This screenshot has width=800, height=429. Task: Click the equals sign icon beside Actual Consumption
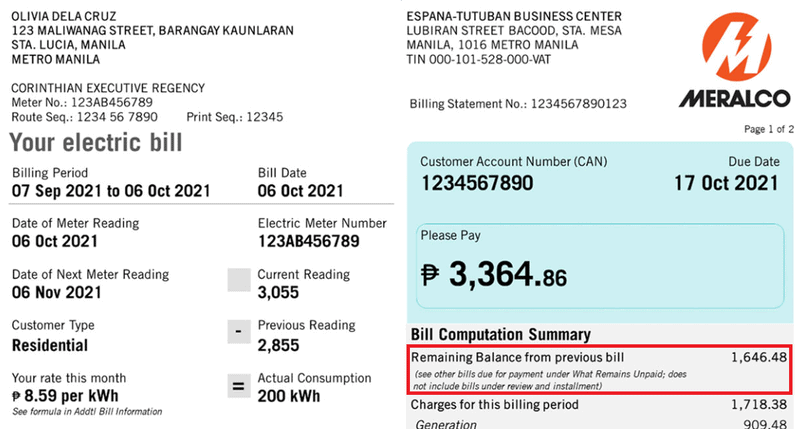pos(239,386)
